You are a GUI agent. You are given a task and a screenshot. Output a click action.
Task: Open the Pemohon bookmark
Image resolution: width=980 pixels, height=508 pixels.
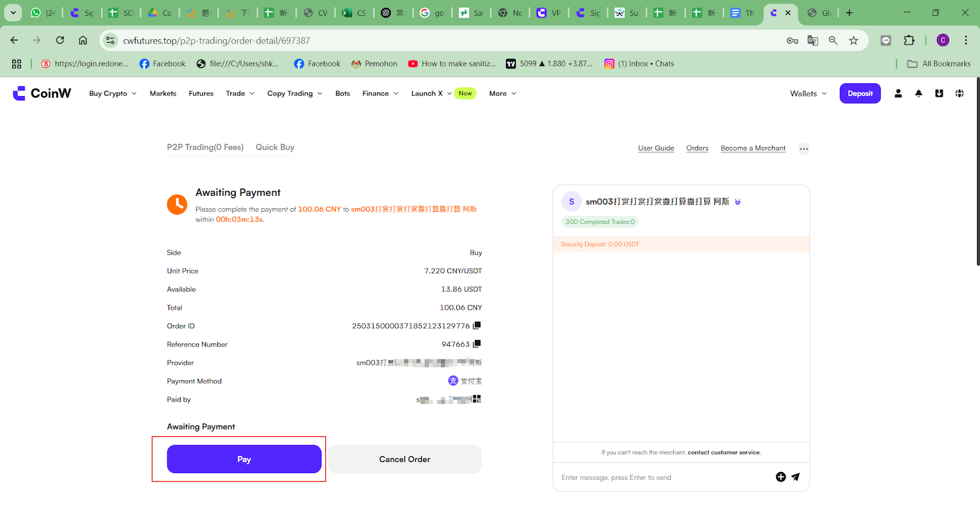(x=374, y=64)
